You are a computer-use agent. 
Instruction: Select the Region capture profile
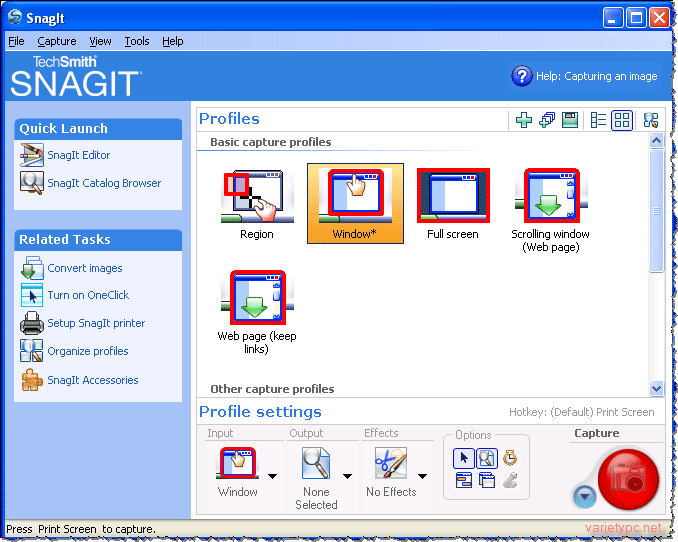(x=257, y=204)
